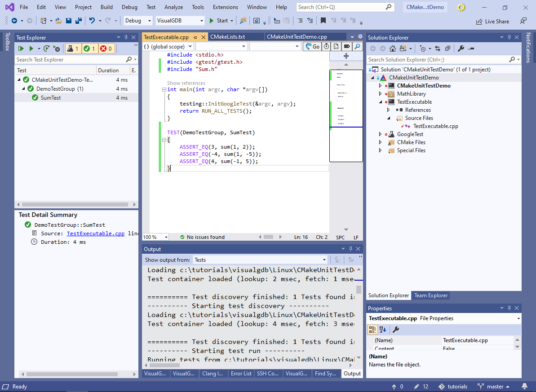Click Collapse All icon in Solution Explorer
Viewport: 536px width, 392px height.
click(x=447, y=48)
